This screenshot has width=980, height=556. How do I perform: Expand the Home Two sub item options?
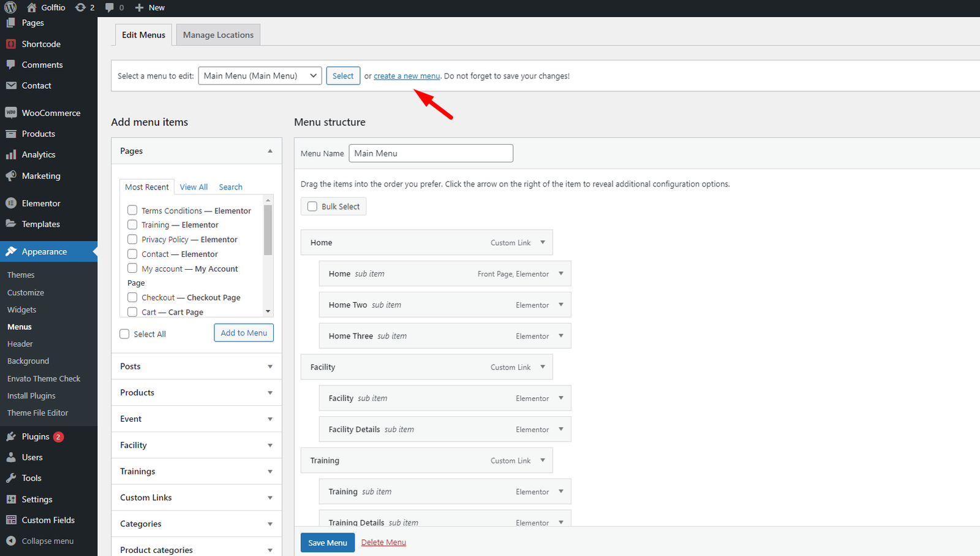point(560,305)
